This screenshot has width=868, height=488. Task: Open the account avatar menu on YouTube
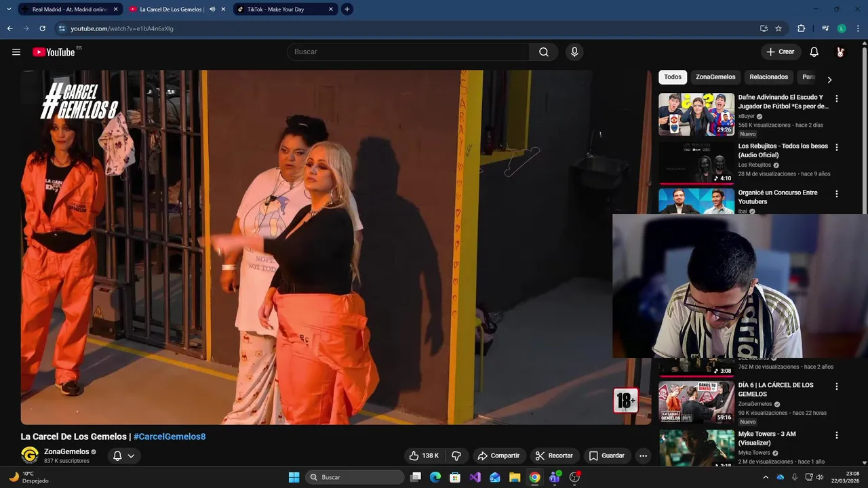(840, 52)
